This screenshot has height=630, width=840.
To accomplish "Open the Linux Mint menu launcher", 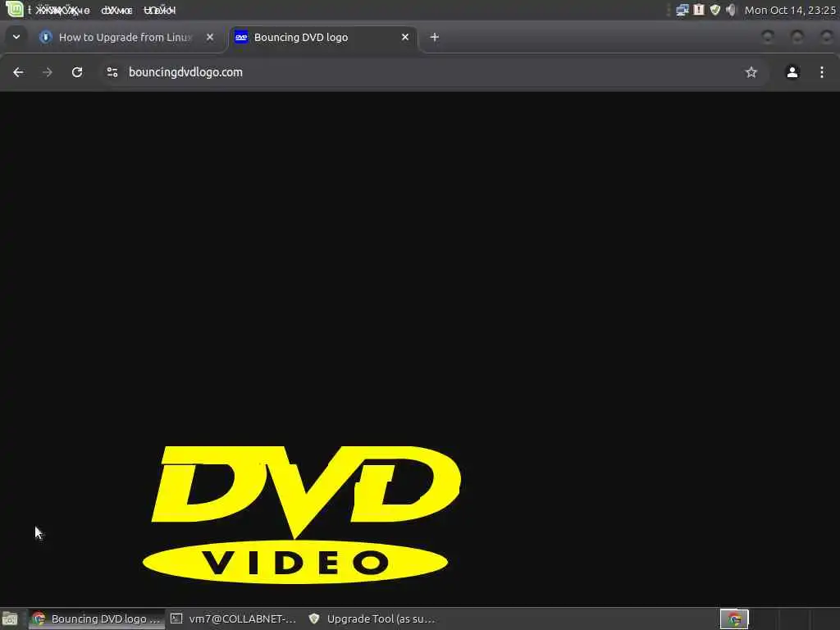I will click(x=15, y=9).
